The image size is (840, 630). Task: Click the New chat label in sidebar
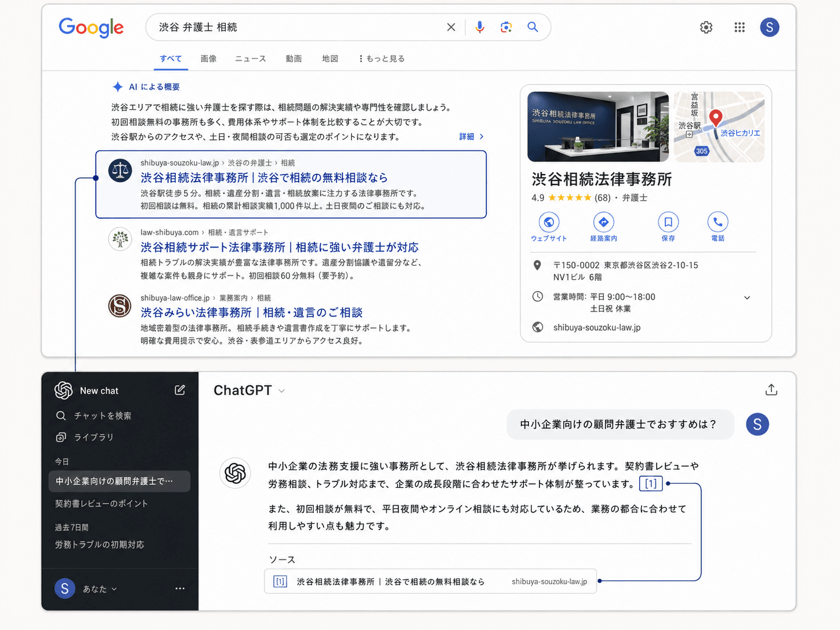pyautogui.click(x=99, y=391)
